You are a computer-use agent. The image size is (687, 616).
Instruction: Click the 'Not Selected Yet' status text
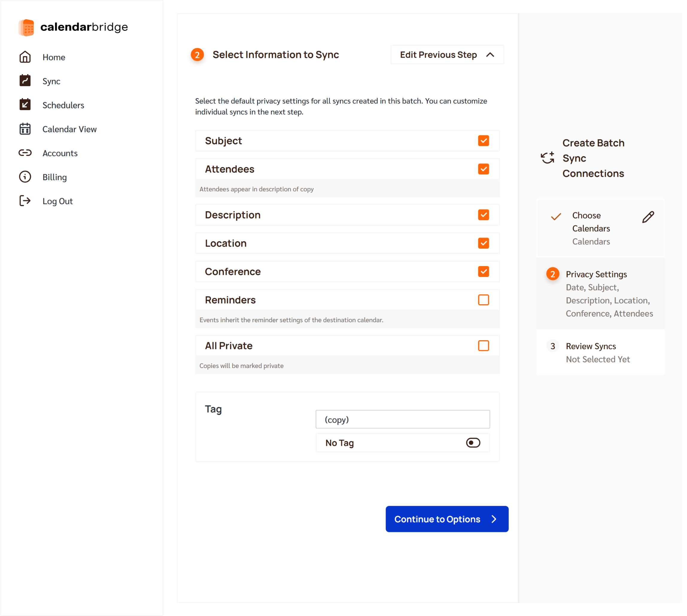tap(598, 359)
